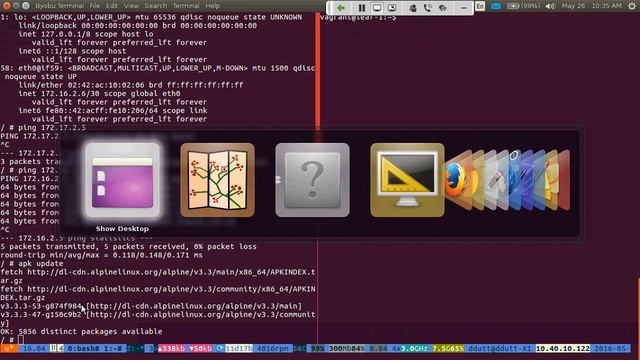Viewport: 640px width, 360px height.
Task: Click the fan speed 4016rpm entry
Action: tap(273, 349)
